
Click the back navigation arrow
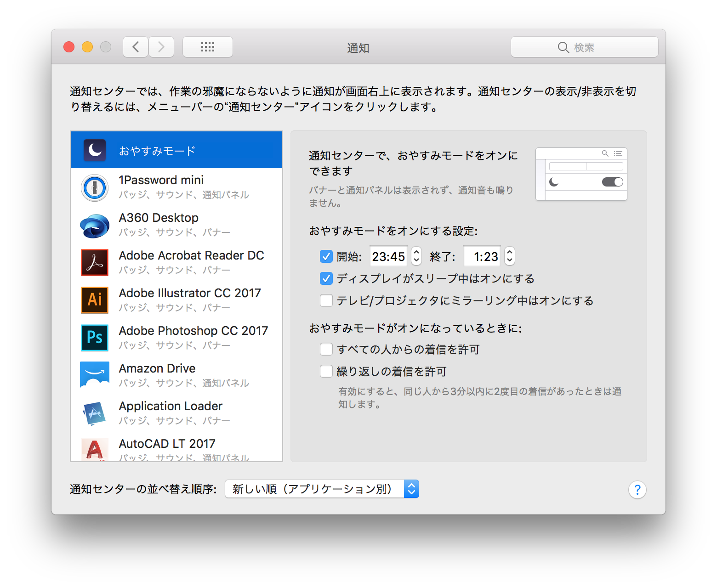pos(135,46)
